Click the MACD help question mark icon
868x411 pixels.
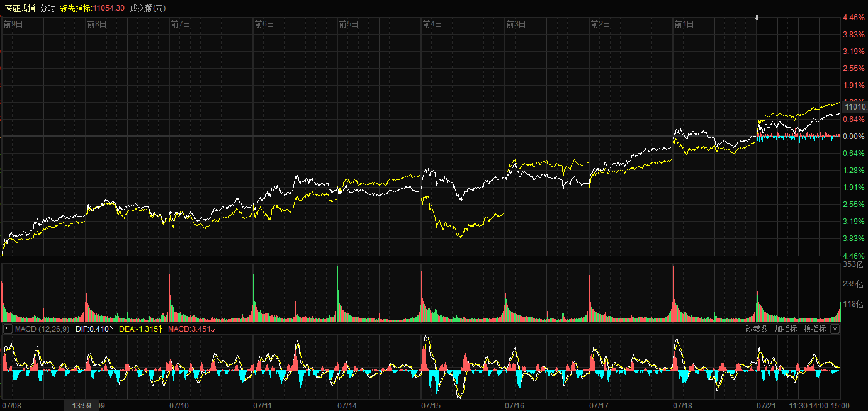pyautogui.click(x=8, y=329)
